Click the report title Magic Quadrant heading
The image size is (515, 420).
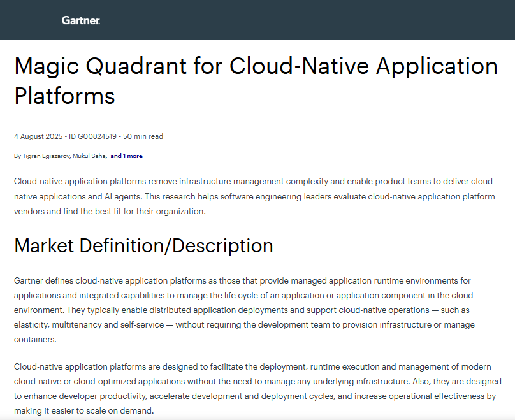click(x=255, y=80)
